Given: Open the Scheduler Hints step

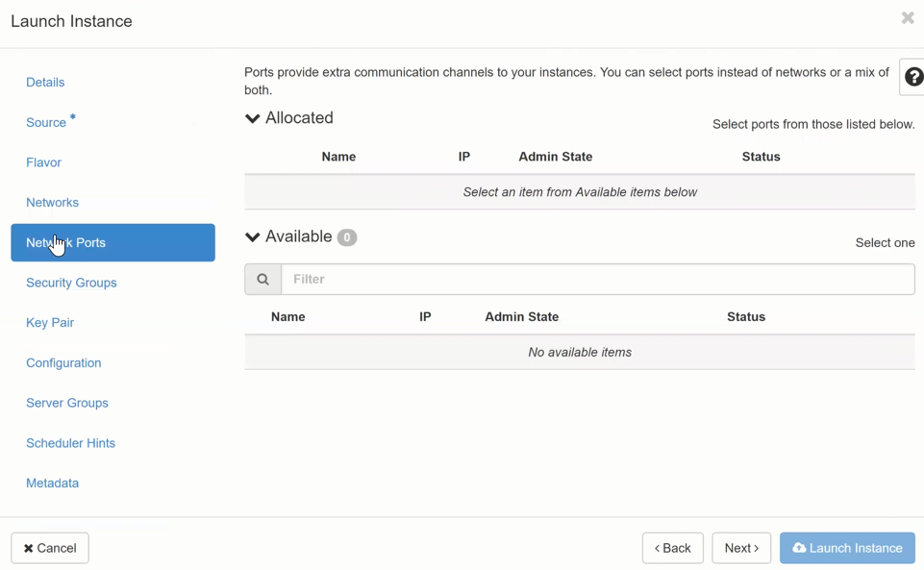Looking at the screenshot, I should [x=71, y=443].
